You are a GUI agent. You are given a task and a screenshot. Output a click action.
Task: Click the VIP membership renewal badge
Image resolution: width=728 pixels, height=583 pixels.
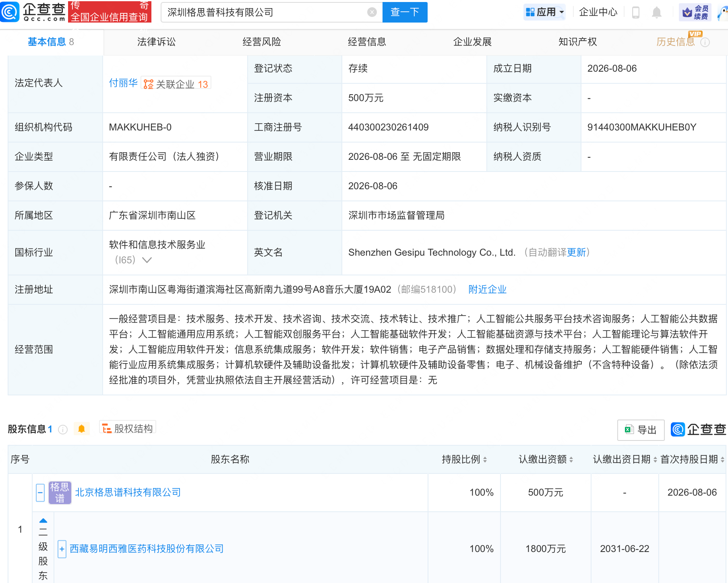point(695,12)
